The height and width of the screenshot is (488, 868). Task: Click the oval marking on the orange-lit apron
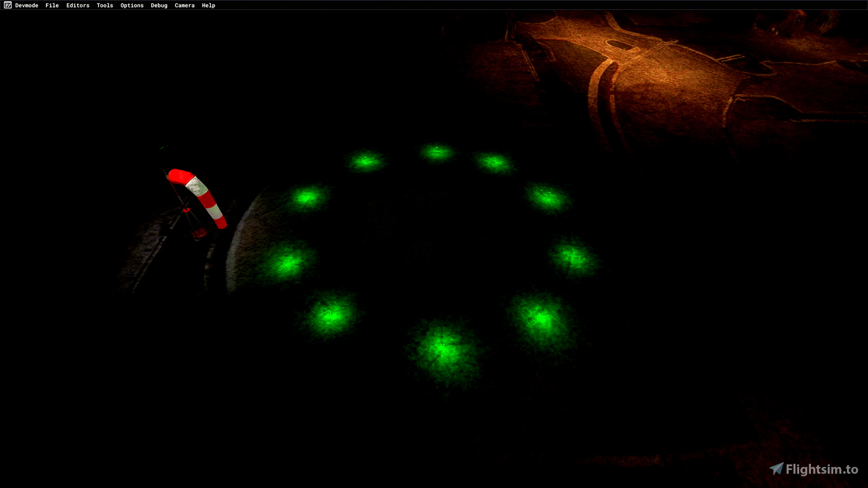(621, 44)
